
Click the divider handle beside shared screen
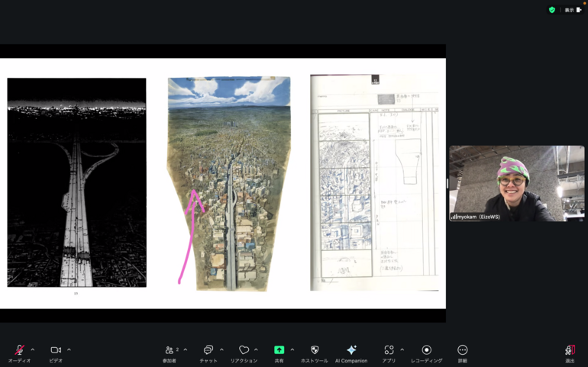pos(447,184)
